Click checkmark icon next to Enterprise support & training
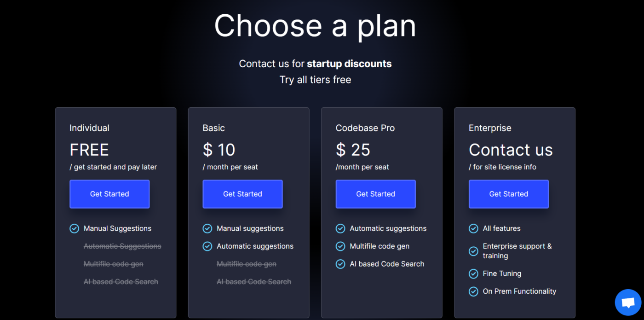644x320 pixels. tap(473, 251)
